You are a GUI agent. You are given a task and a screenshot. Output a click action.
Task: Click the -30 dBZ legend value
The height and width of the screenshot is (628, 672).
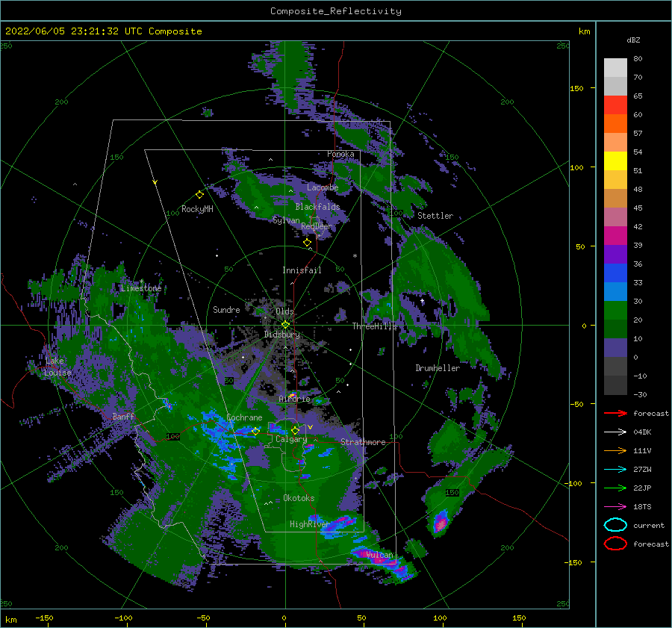[640, 394]
